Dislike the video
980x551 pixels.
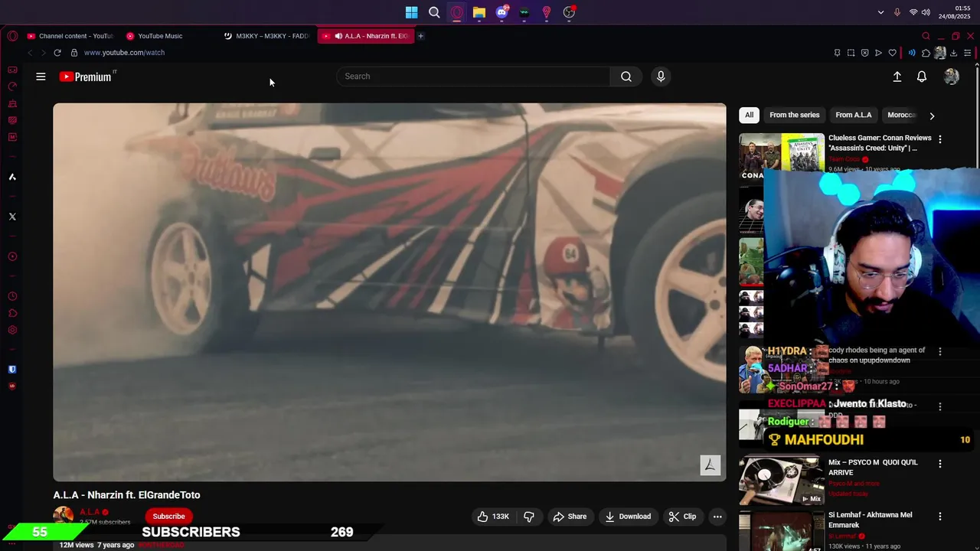[528, 517]
